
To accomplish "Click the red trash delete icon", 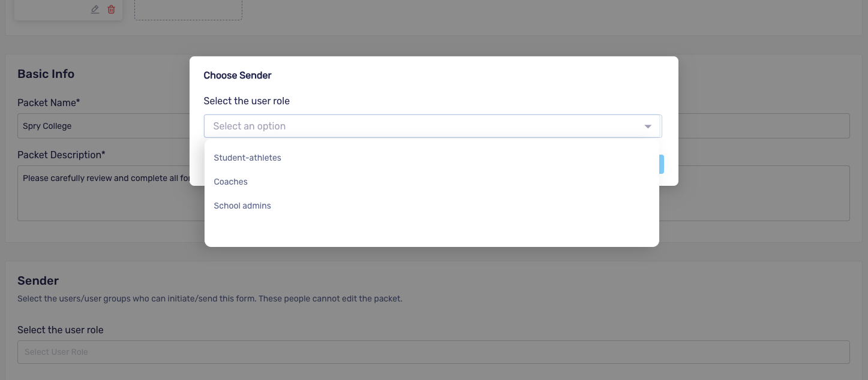I will coord(111,9).
